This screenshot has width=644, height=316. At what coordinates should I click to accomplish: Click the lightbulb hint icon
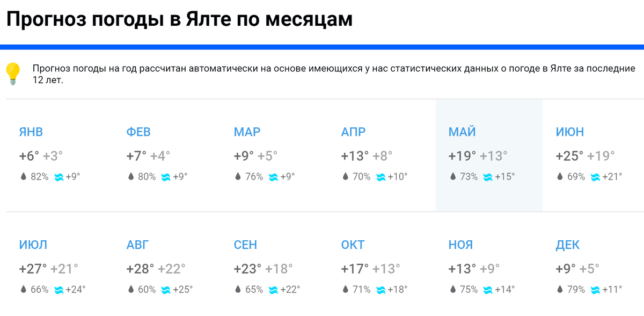[x=13, y=71]
